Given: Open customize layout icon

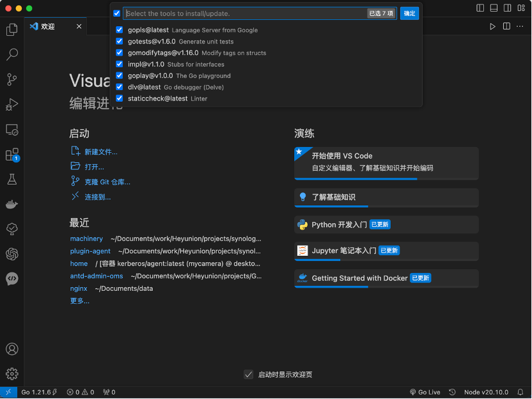Looking at the screenshot, I should [x=521, y=8].
